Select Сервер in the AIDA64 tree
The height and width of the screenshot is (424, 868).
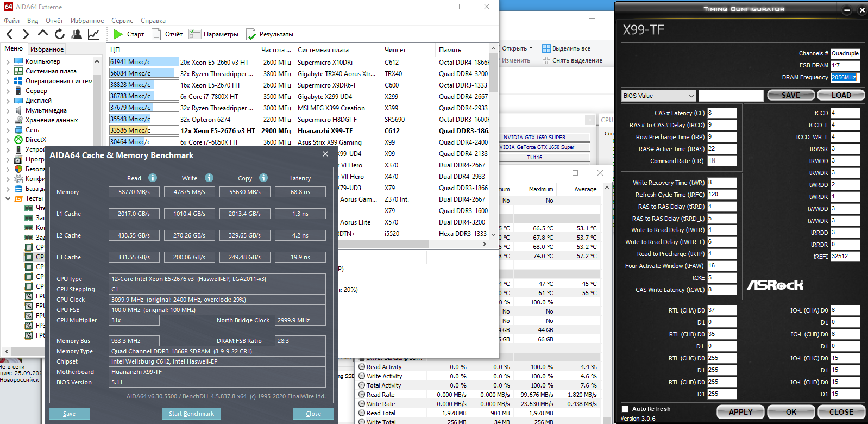pos(36,91)
